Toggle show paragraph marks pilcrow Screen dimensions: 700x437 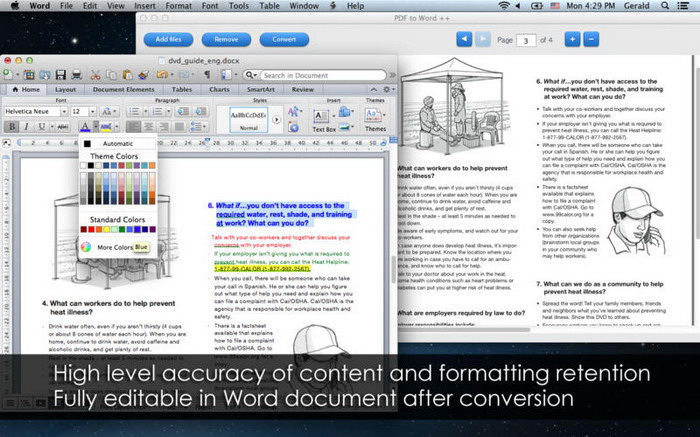(x=207, y=75)
